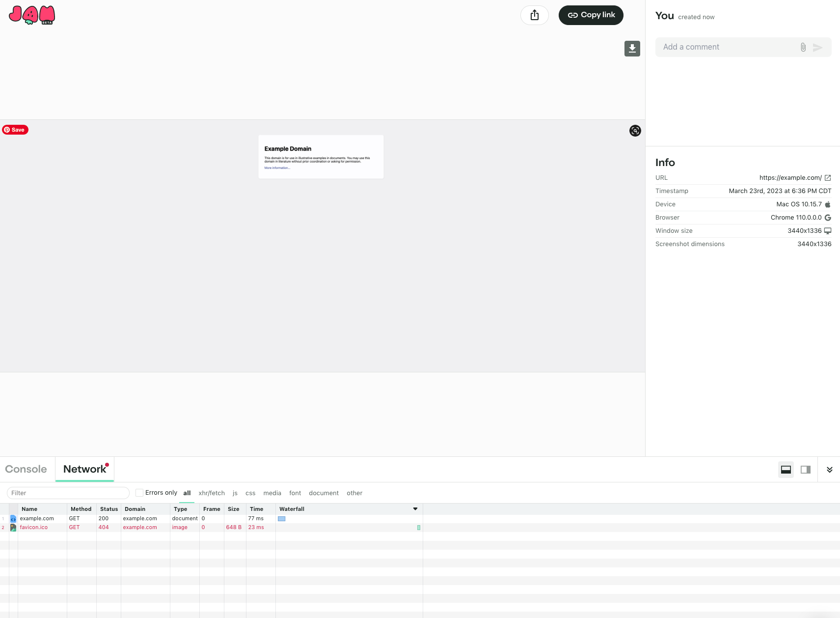Dock devtools panel to the right
840x618 pixels.
click(805, 470)
